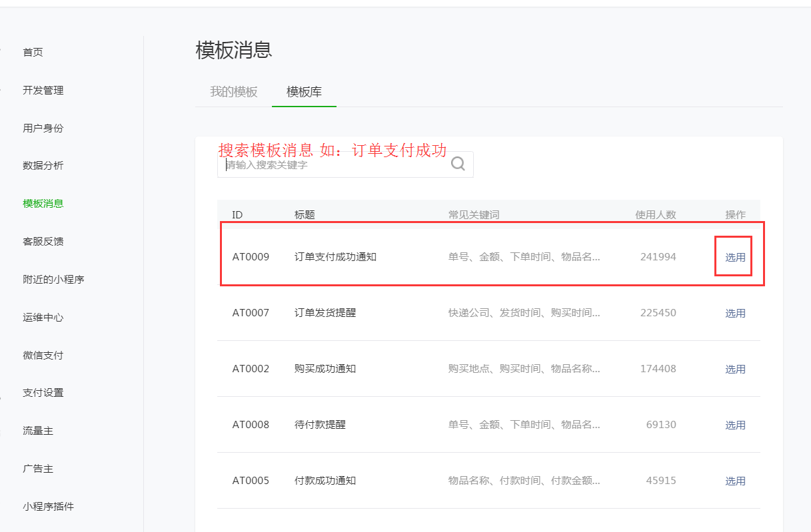Select 模板消息 in the sidebar

coord(43,203)
